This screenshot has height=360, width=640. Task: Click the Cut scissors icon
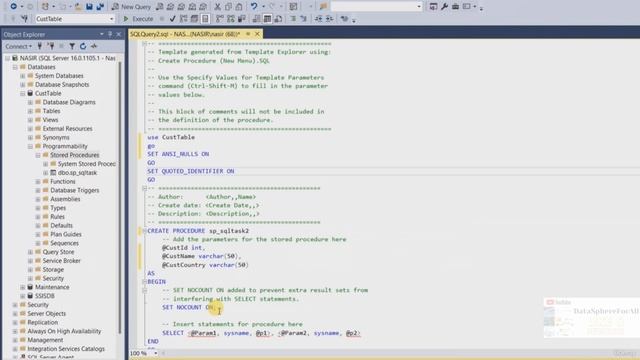coord(217,7)
